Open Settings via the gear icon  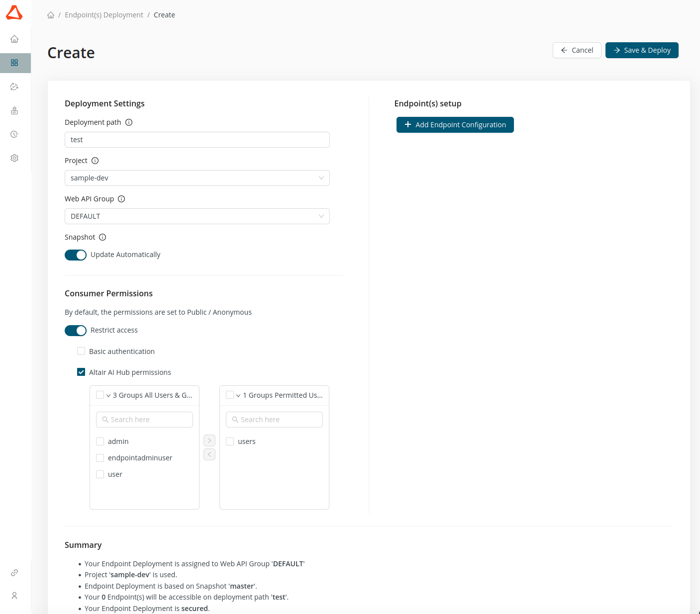[x=14, y=158]
